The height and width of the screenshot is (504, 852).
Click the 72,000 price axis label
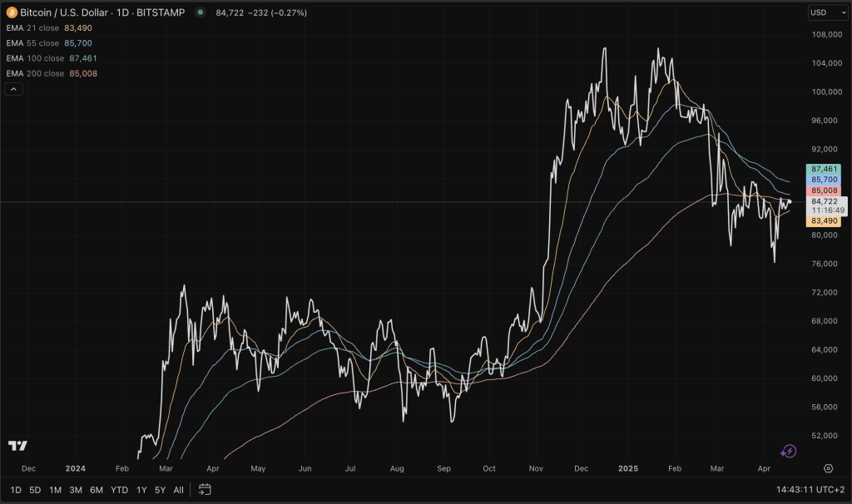coord(825,292)
